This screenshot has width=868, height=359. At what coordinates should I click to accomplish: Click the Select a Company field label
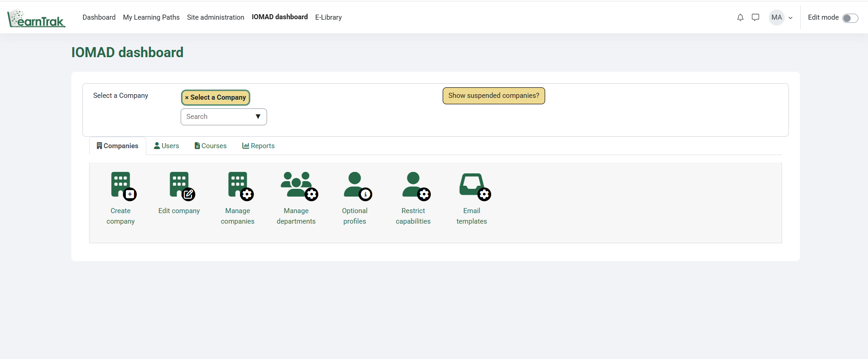(x=121, y=96)
